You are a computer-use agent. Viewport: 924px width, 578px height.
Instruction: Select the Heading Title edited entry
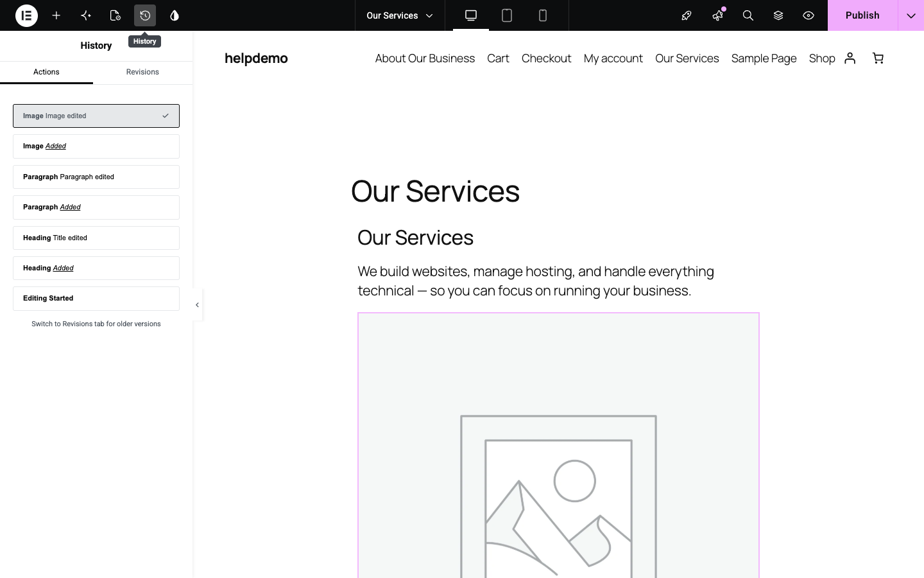click(96, 238)
